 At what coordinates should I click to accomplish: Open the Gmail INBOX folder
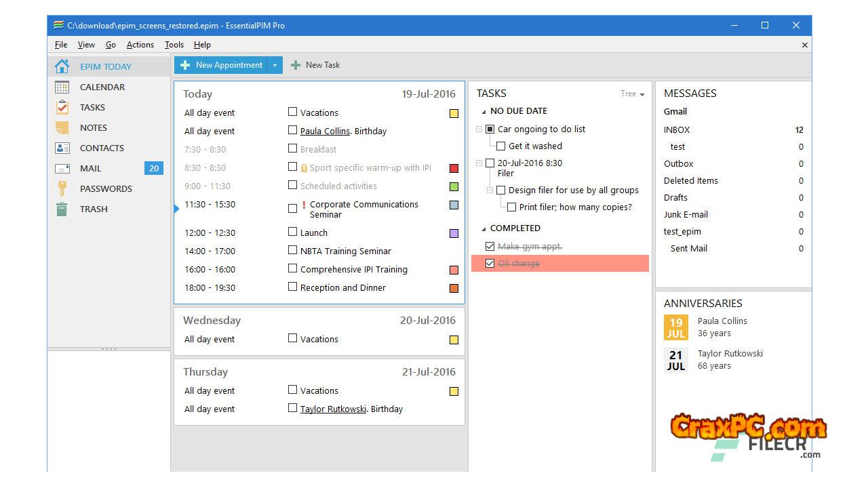(x=677, y=129)
